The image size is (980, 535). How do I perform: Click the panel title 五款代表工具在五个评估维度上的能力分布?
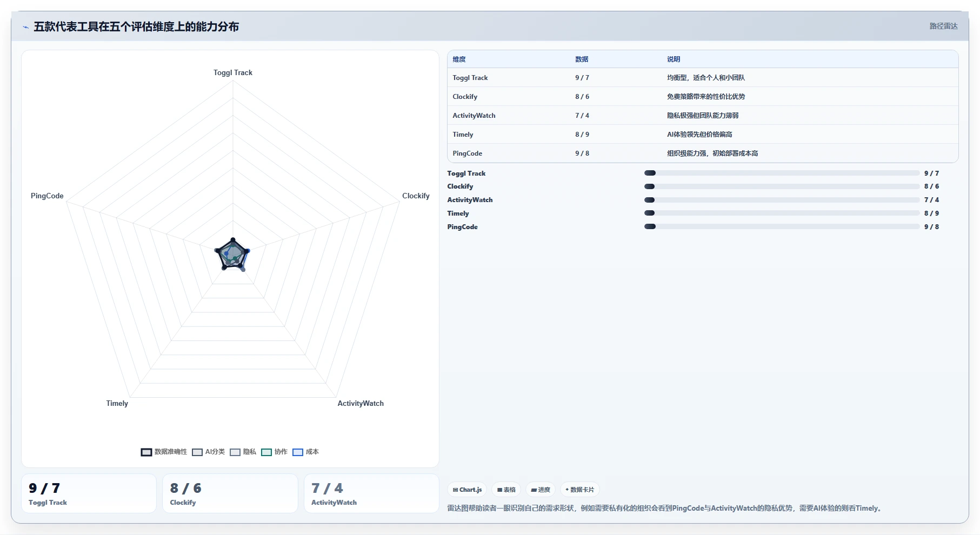(136, 26)
